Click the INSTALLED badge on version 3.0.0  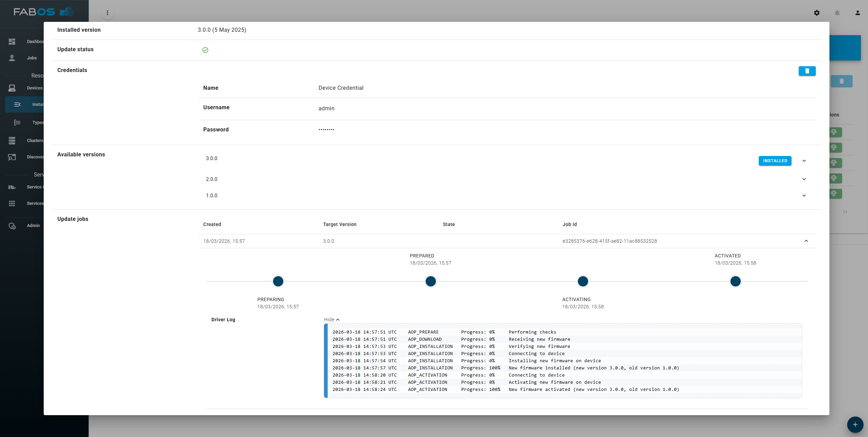pos(775,160)
